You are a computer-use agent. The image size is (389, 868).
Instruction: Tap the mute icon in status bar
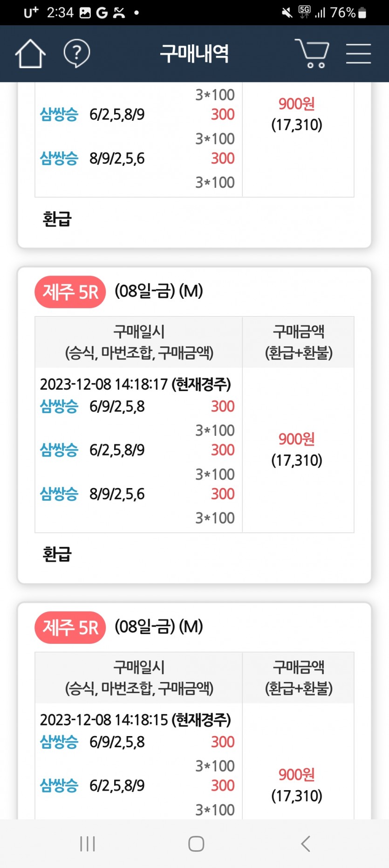(287, 13)
